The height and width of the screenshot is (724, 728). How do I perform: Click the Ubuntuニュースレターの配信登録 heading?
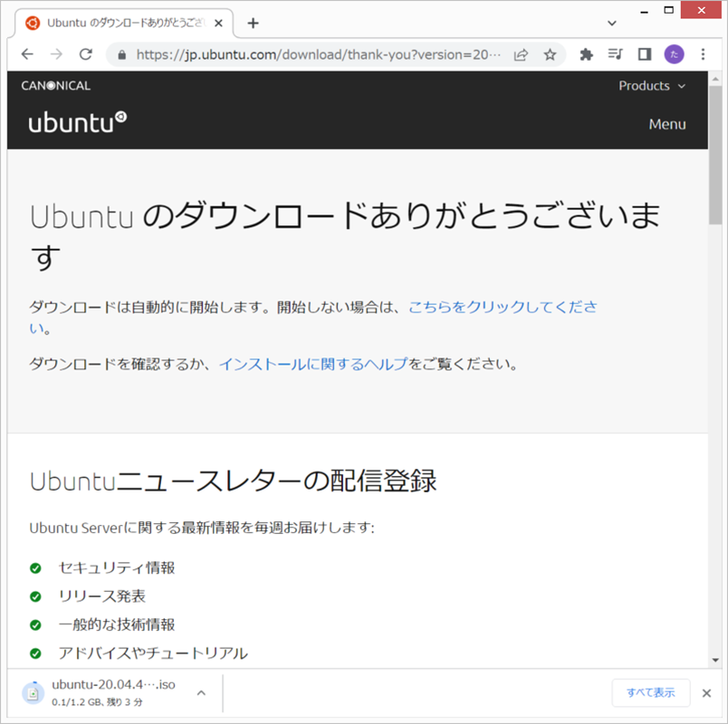tap(233, 481)
